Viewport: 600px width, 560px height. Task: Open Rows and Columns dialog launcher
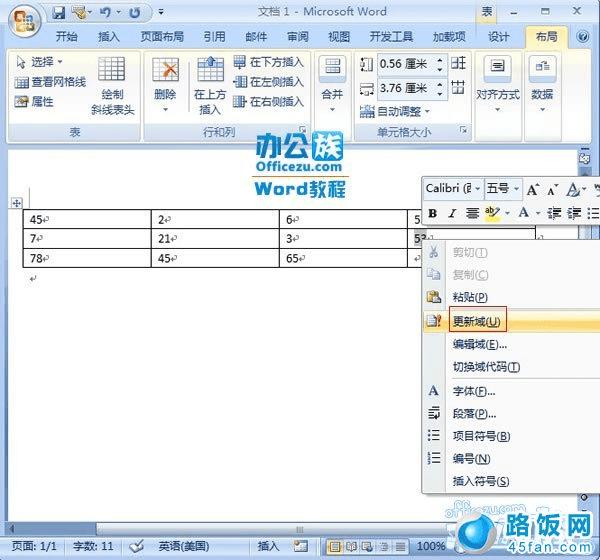click(x=303, y=129)
